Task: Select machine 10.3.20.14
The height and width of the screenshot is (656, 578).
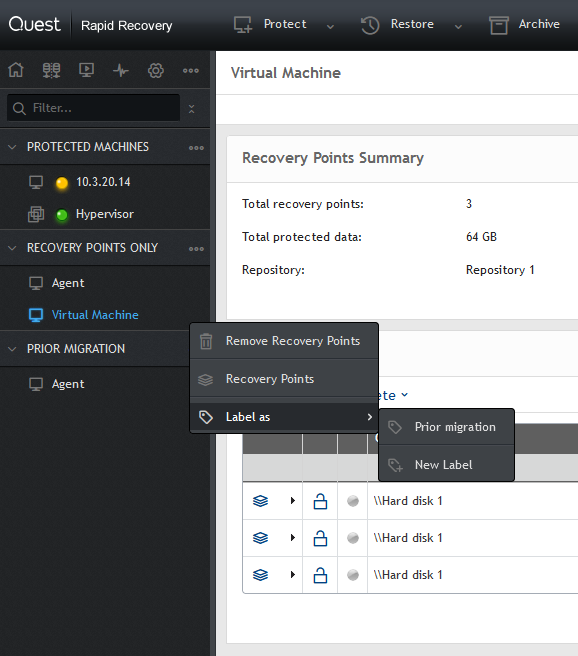Action: tap(103, 182)
